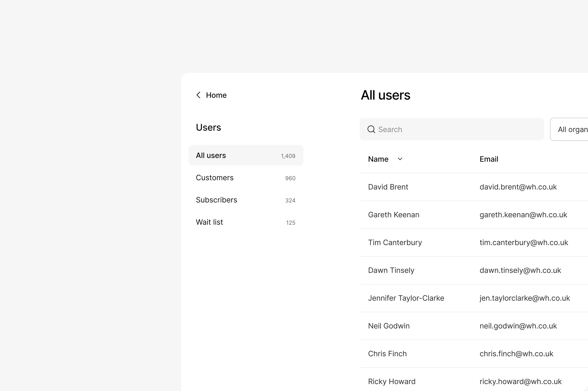The height and width of the screenshot is (391, 588).
Task: Click the Users heading
Action: tap(208, 127)
